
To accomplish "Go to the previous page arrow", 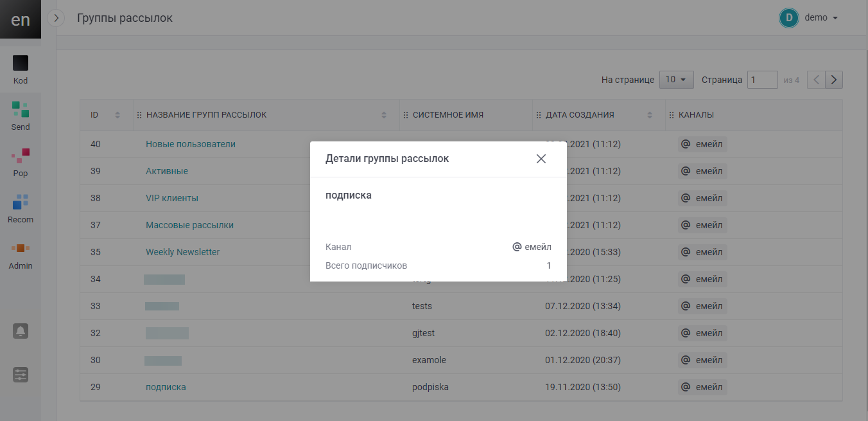I will pos(816,80).
